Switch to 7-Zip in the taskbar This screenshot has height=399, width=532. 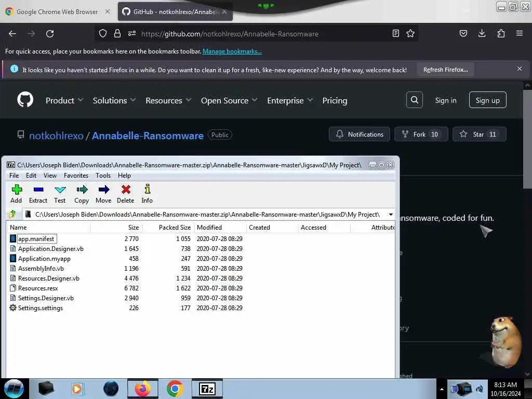pyautogui.click(x=207, y=389)
